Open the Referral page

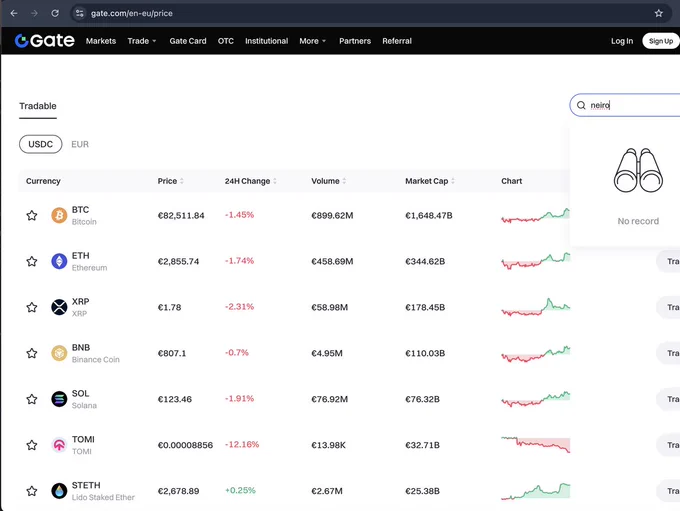tap(397, 41)
